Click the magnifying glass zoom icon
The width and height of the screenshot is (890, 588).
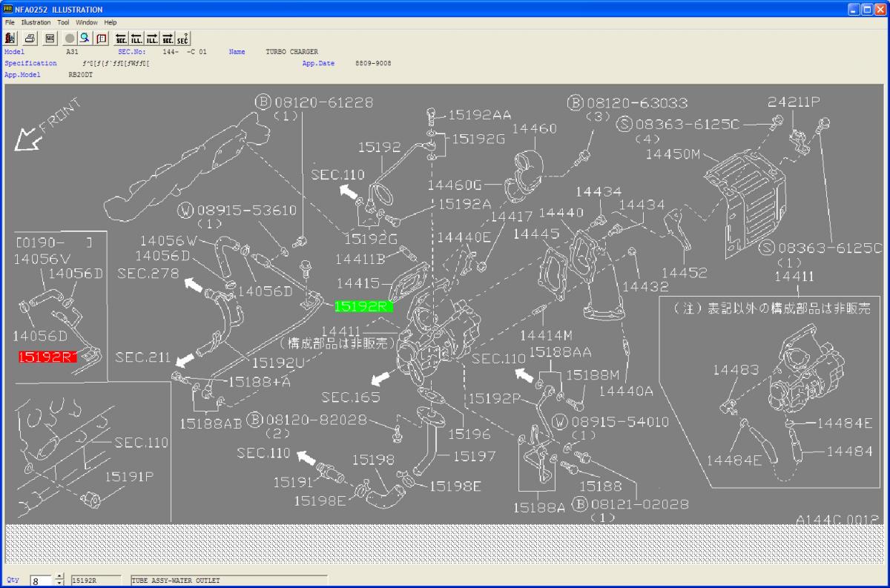coord(85,38)
